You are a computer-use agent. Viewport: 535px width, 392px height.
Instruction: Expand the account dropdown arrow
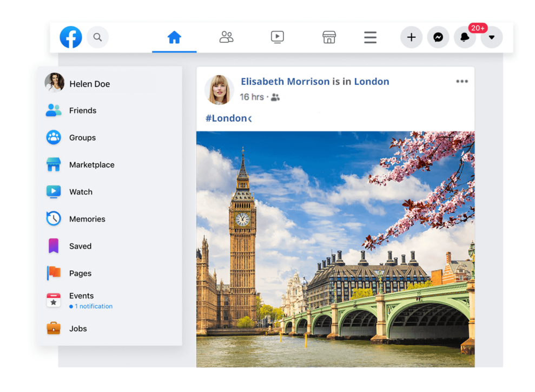491,37
